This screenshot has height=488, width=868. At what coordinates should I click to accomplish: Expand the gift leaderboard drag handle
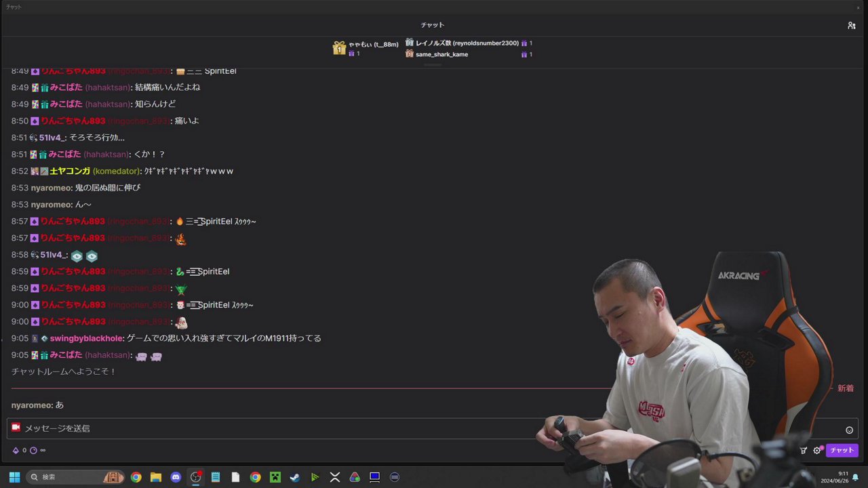(x=433, y=65)
